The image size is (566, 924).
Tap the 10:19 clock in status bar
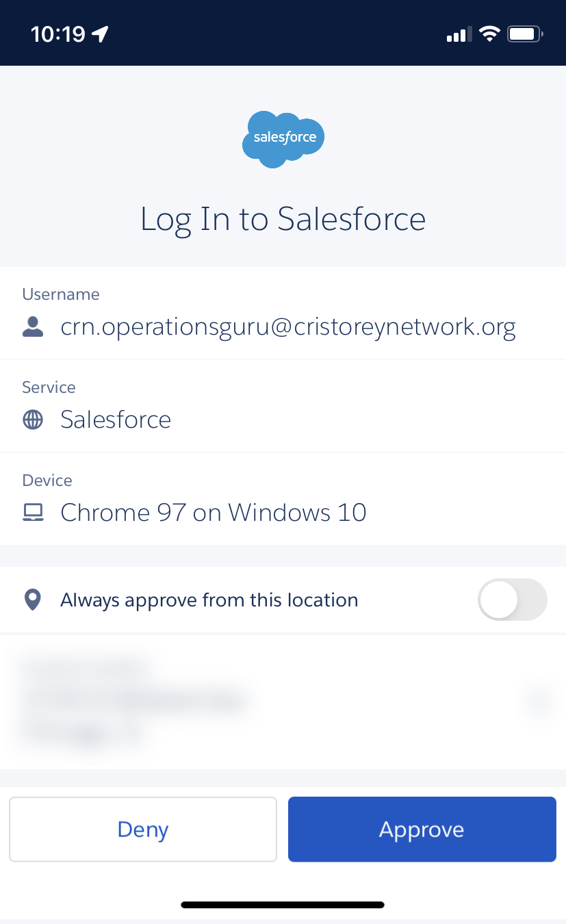(x=57, y=34)
